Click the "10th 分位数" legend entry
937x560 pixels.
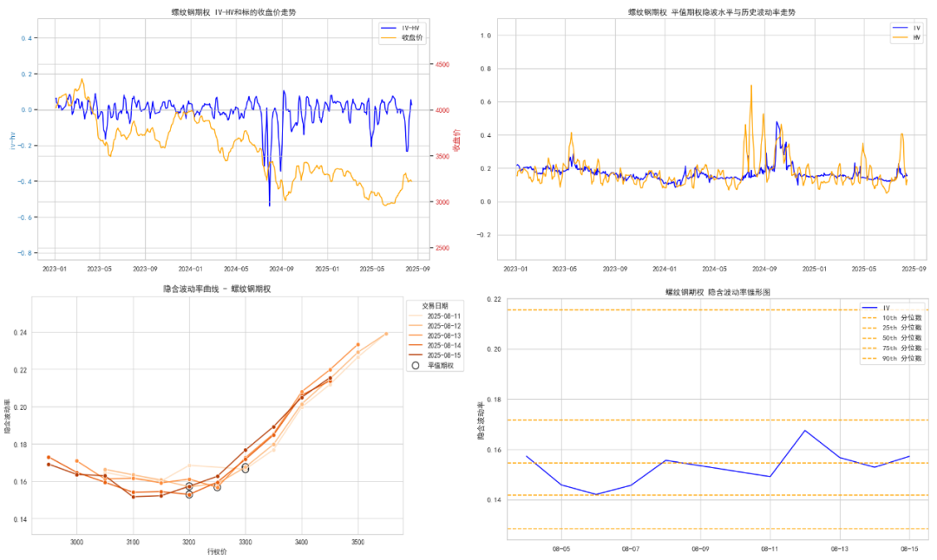(x=892, y=317)
